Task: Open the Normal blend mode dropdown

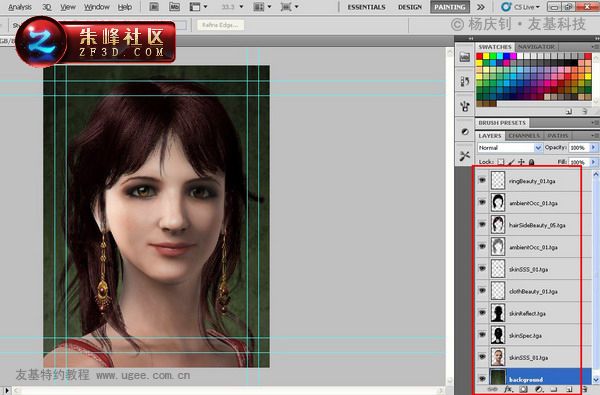Action: click(x=510, y=147)
